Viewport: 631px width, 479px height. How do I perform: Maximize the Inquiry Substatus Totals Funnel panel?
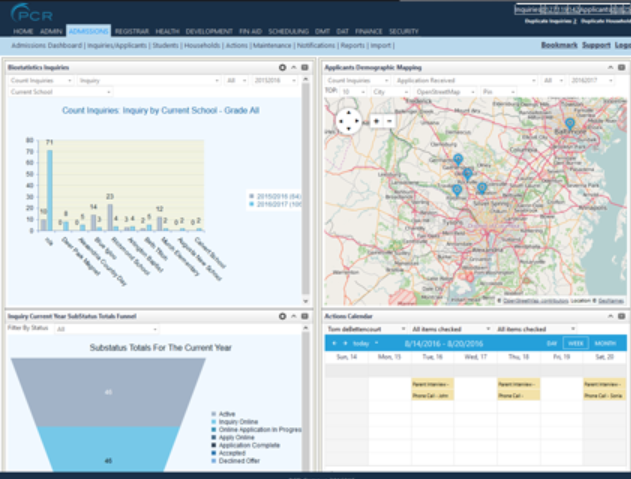point(305,316)
